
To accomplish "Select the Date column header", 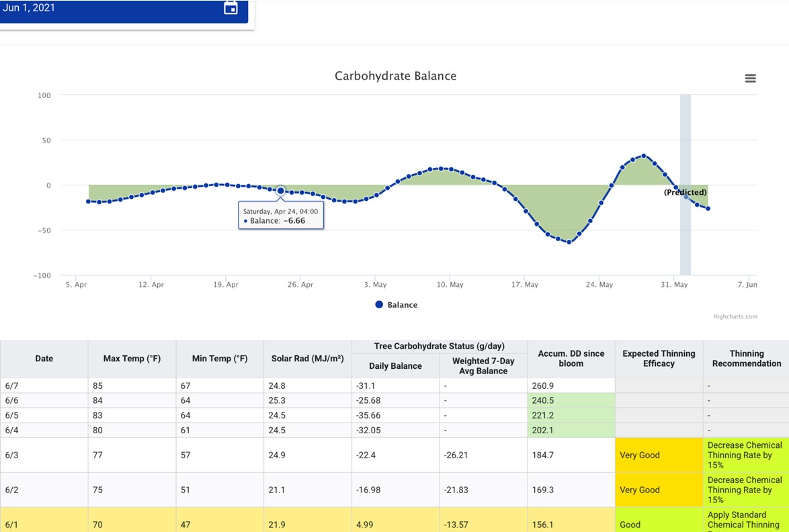I will [44, 359].
